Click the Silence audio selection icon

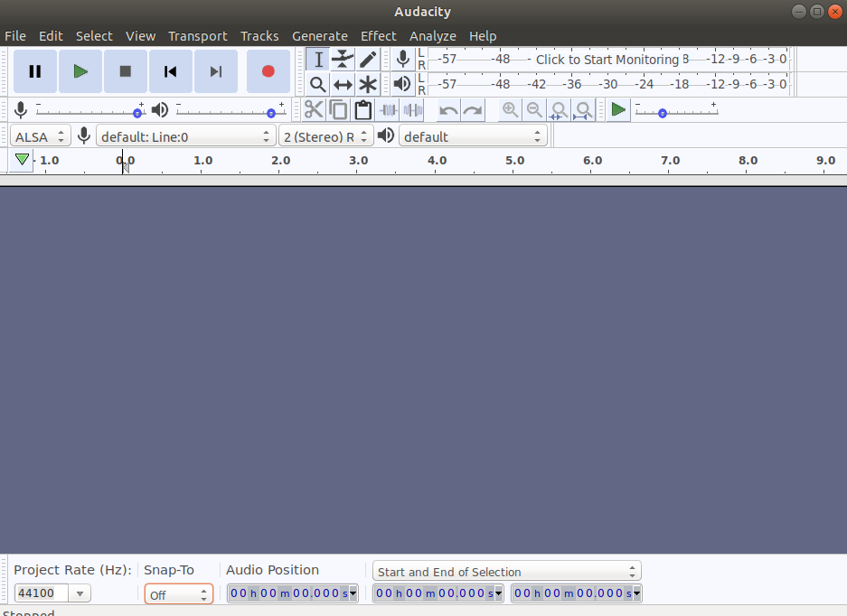click(413, 110)
